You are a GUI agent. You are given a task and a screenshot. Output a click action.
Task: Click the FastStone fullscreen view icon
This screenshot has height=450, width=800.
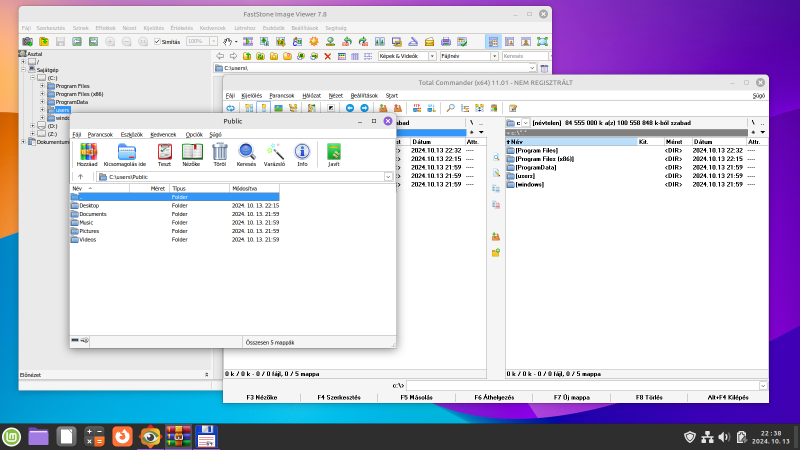pos(542,42)
